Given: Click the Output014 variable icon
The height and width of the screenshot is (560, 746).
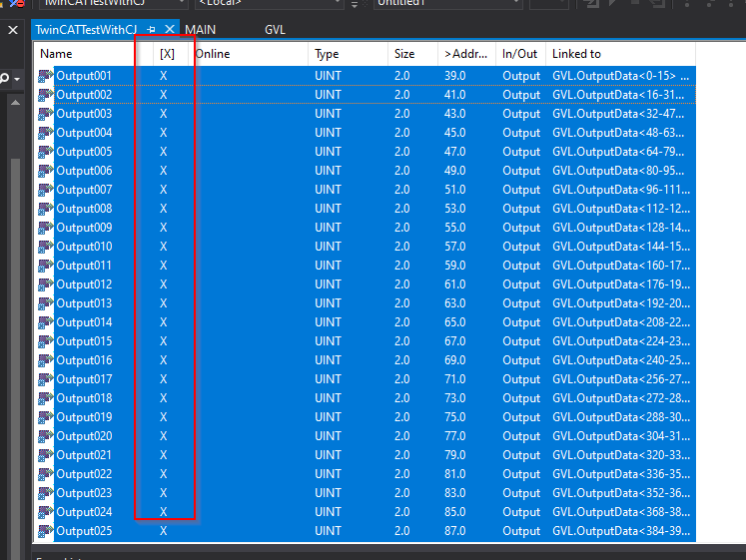Looking at the screenshot, I should click(x=46, y=322).
